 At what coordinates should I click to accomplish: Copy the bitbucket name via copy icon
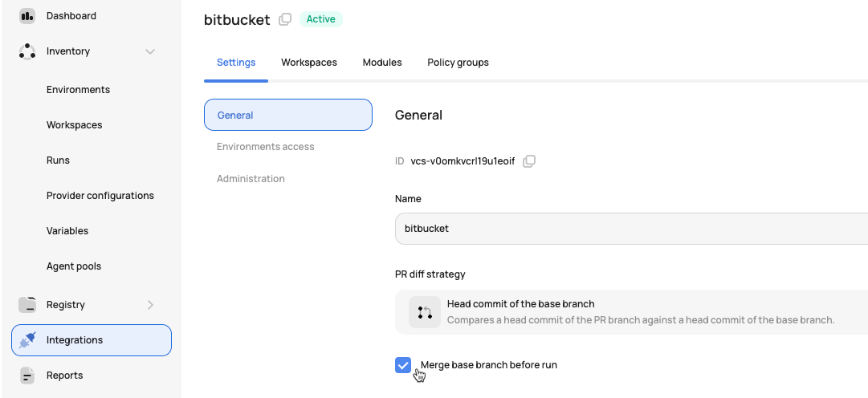pyautogui.click(x=284, y=19)
